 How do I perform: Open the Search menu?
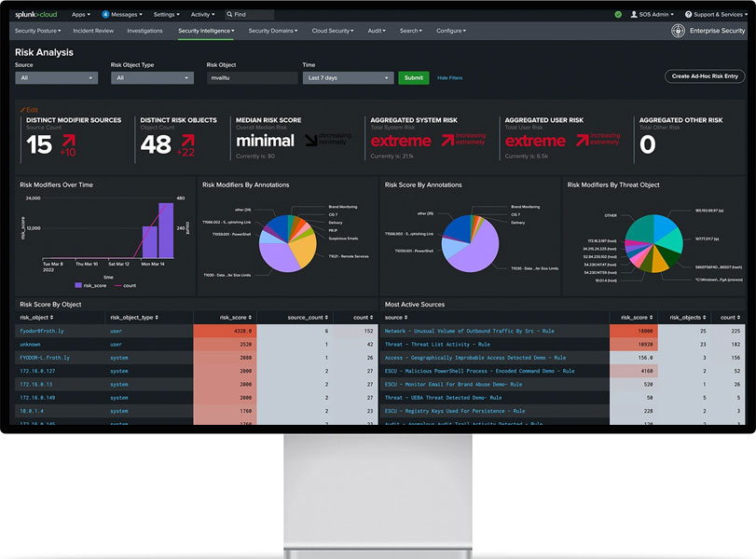point(411,31)
